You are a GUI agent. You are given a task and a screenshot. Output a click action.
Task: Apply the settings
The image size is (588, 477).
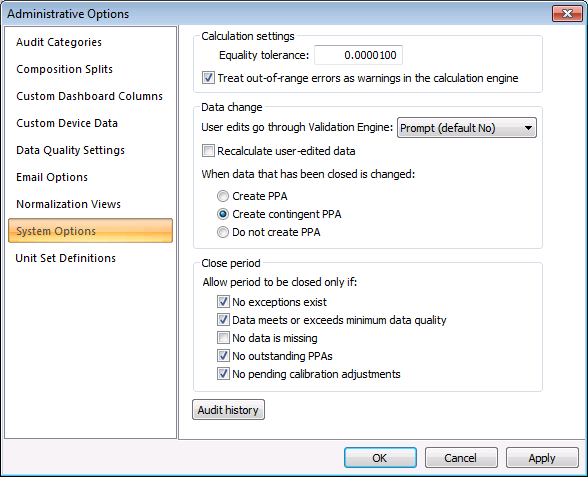click(x=542, y=458)
